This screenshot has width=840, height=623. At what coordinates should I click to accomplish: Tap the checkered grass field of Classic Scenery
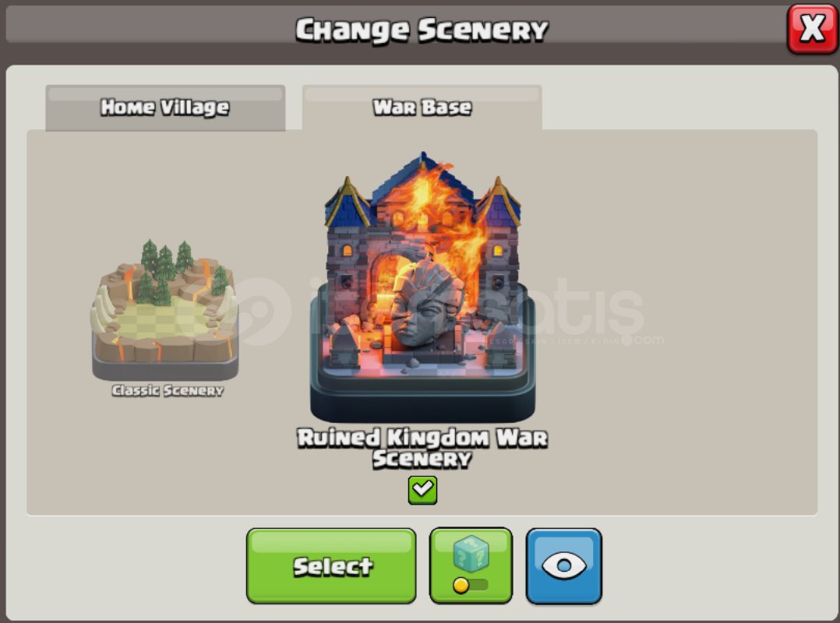click(161, 319)
